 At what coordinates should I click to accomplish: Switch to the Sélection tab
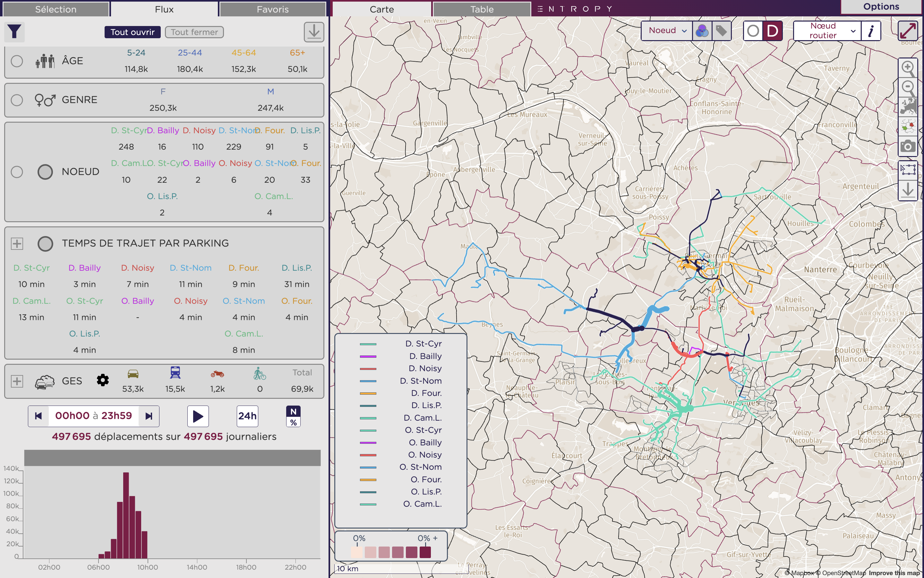coord(56,9)
